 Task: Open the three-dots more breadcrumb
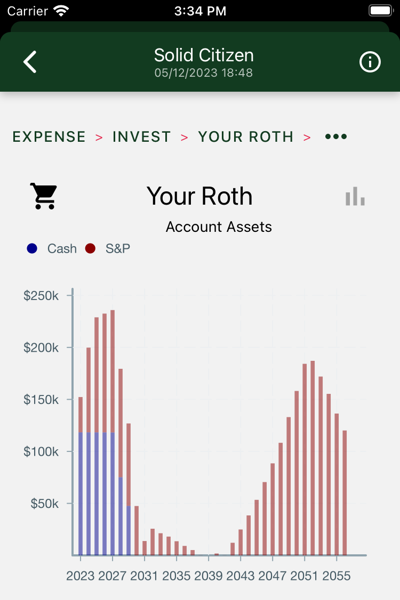[x=336, y=137]
